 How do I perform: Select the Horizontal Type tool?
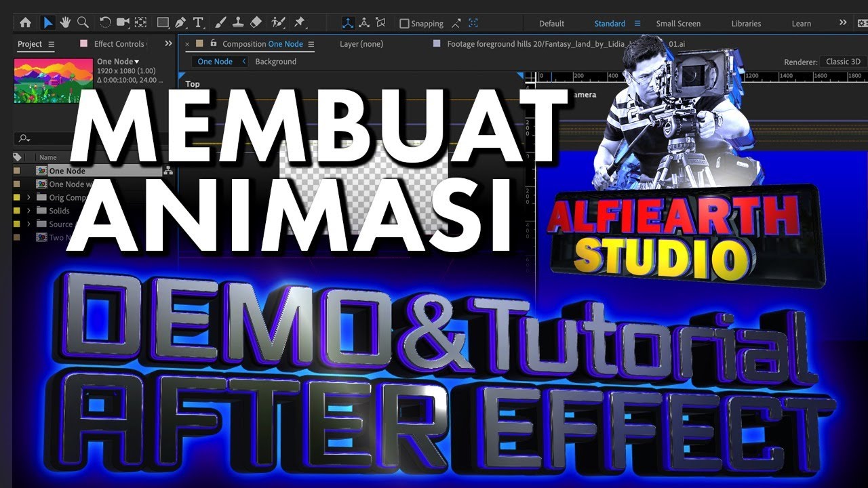click(x=199, y=22)
